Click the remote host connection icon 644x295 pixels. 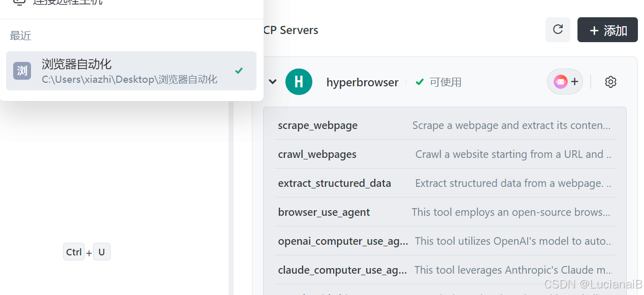tap(19, 2)
